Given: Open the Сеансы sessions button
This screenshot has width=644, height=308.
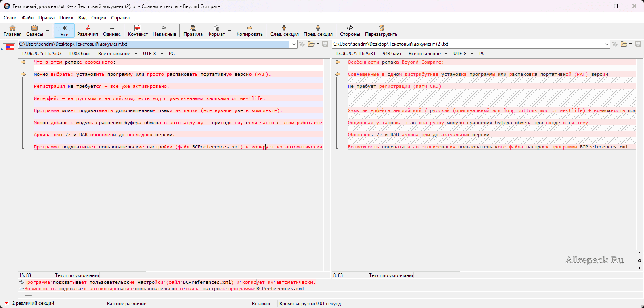Looking at the screenshot, I should pyautogui.click(x=35, y=31).
